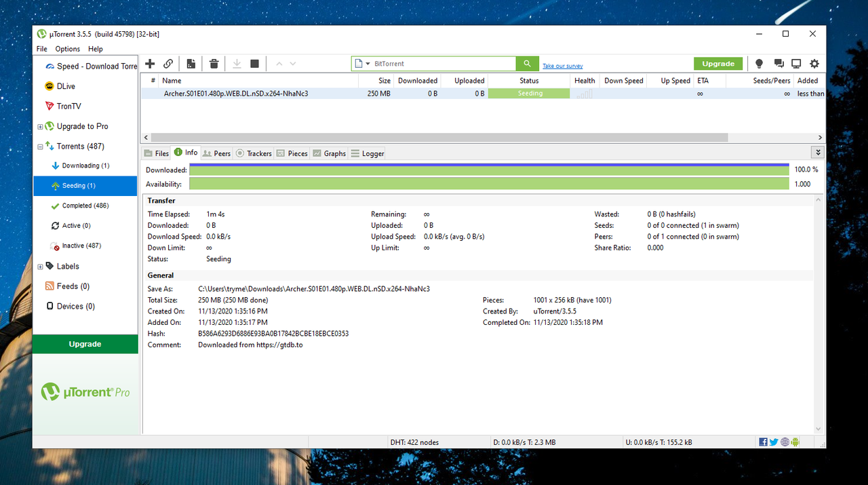868x485 pixels.
Task: Expand the Labels tree node
Action: 40,267
